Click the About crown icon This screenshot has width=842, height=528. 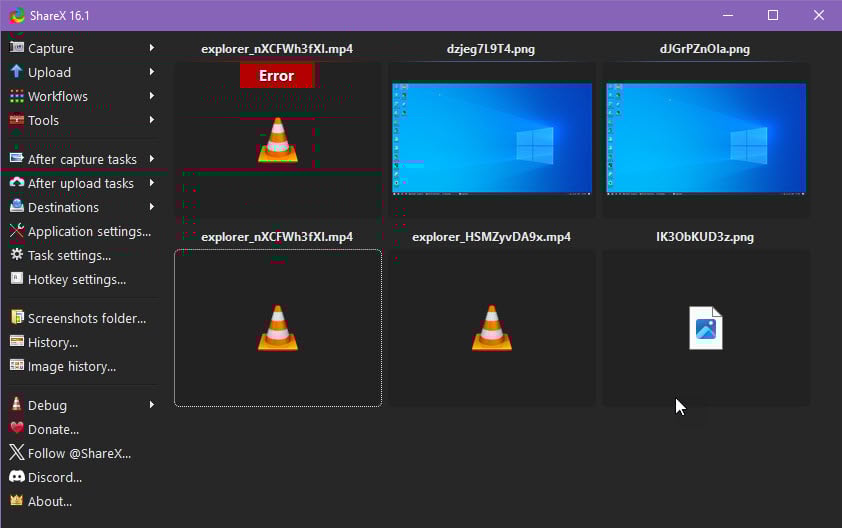pos(17,500)
